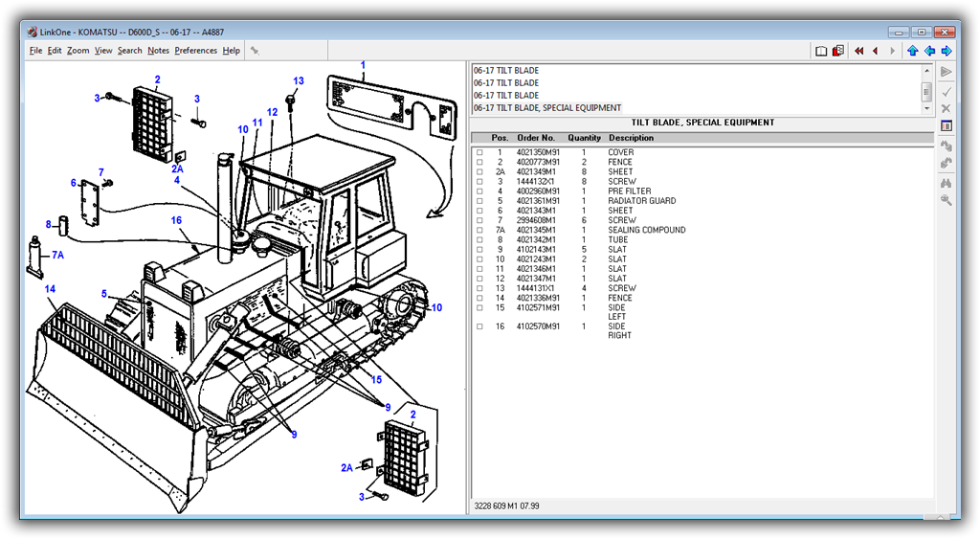Click callout 13 on the diagram
Viewport: 980px width, 539px height.
coord(299,80)
